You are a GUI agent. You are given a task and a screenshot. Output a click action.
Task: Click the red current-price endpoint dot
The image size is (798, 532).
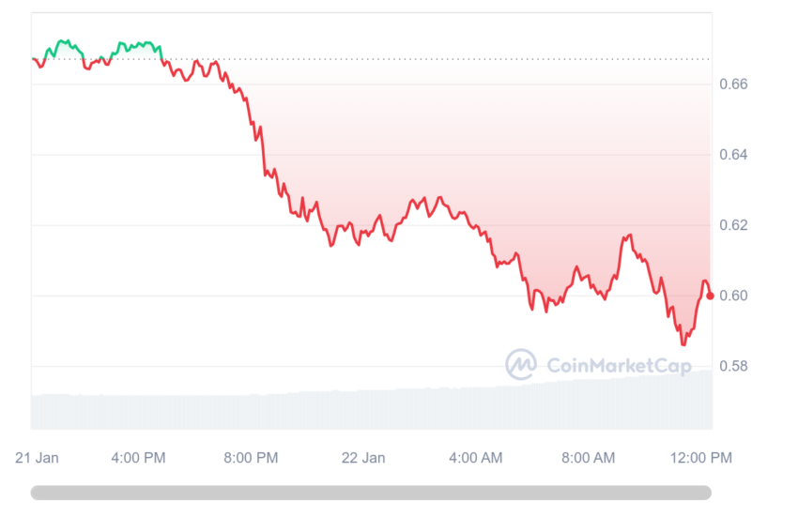[x=711, y=296]
